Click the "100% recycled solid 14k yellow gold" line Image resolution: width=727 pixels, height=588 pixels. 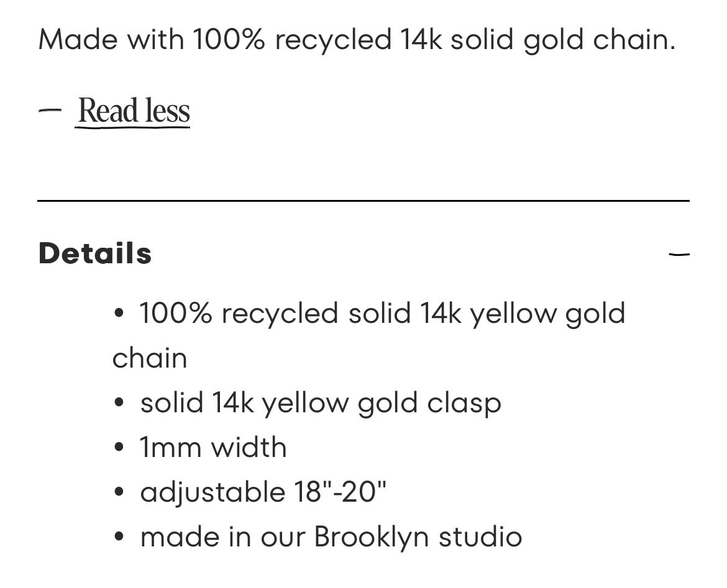tap(383, 314)
